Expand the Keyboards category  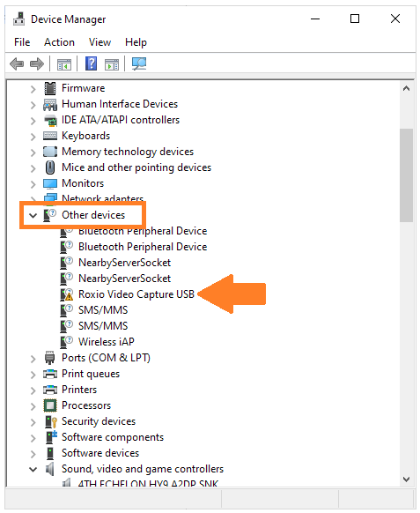click(x=33, y=136)
